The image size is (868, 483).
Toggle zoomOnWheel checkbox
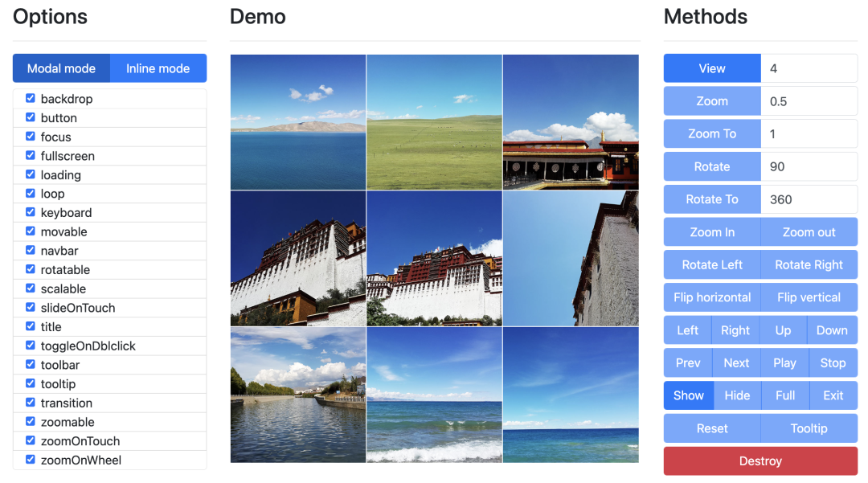[x=31, y=459]
